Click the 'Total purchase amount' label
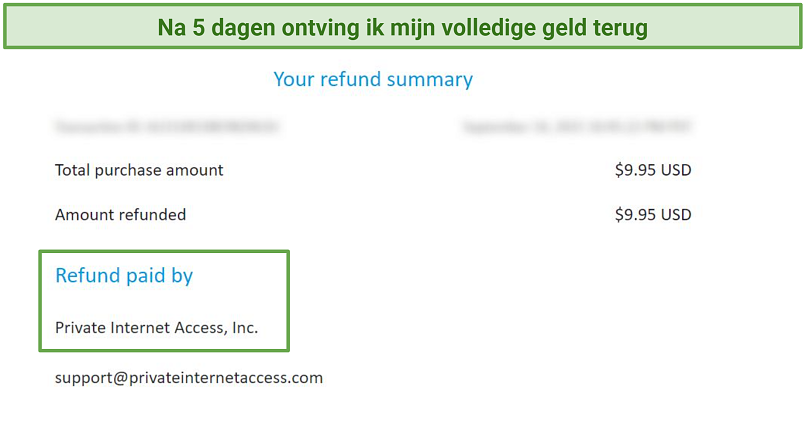The image size is (806, 431). pyautogui.click(x=139, y=170)
